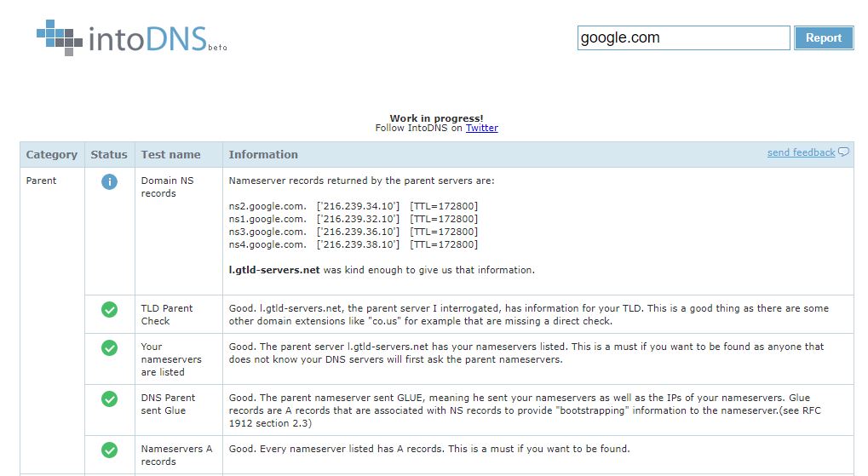Focus the domain input field containing google.com
Image resolution: width=868 pixels, height=476 pixels.
coord(684,37)
